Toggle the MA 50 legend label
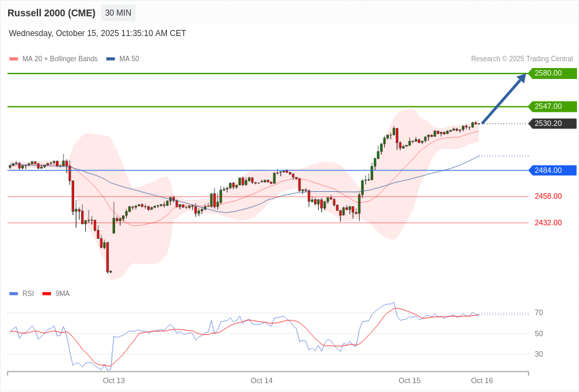The height and width of the screenshot is (392, 579). point(129,59)
